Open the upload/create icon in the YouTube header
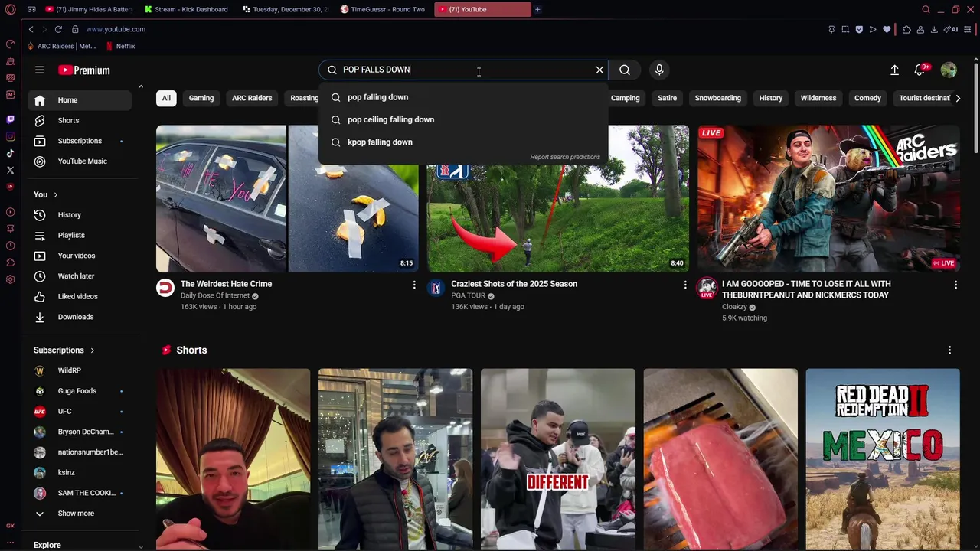 coord(894,70)
